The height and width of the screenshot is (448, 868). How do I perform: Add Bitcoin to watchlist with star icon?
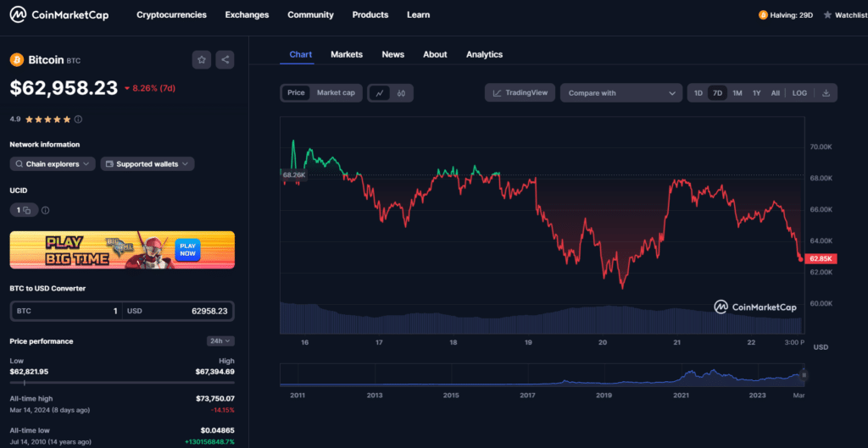coord(202,60)
